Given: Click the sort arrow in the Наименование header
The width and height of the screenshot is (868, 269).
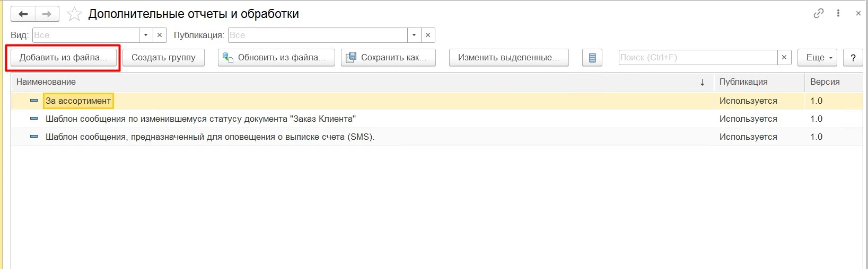Looking at the screenshot, I should tap(703, 82).
